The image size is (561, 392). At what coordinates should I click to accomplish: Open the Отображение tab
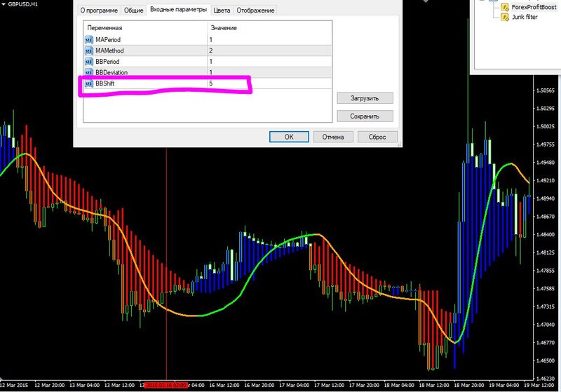click(x=255, y=11)
